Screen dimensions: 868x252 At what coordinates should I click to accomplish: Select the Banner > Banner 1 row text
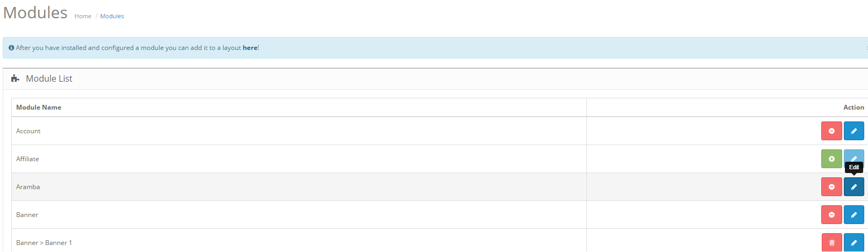tap(44, 243)
